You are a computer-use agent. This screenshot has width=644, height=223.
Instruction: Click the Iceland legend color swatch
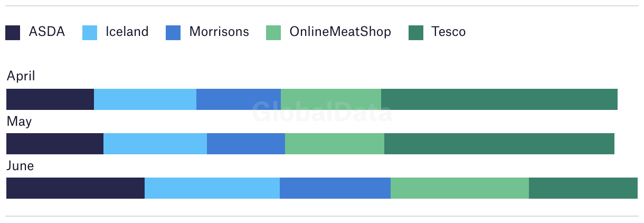pos(90,33)
